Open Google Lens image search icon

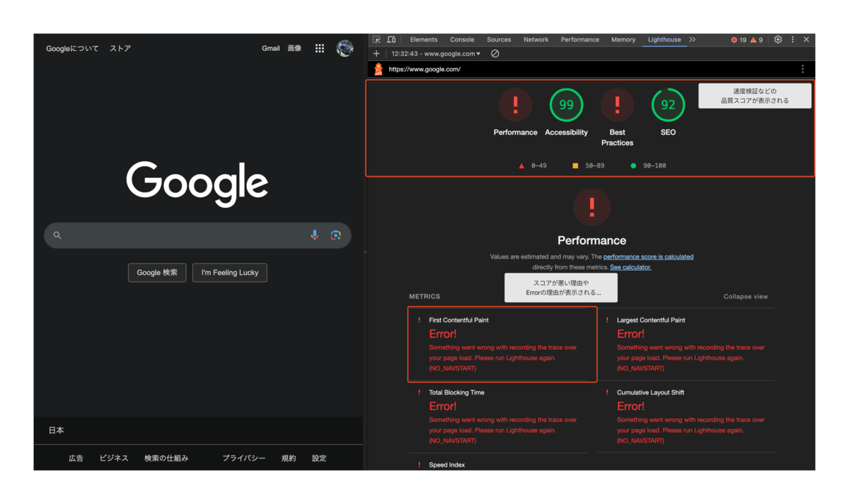point(336,235)
